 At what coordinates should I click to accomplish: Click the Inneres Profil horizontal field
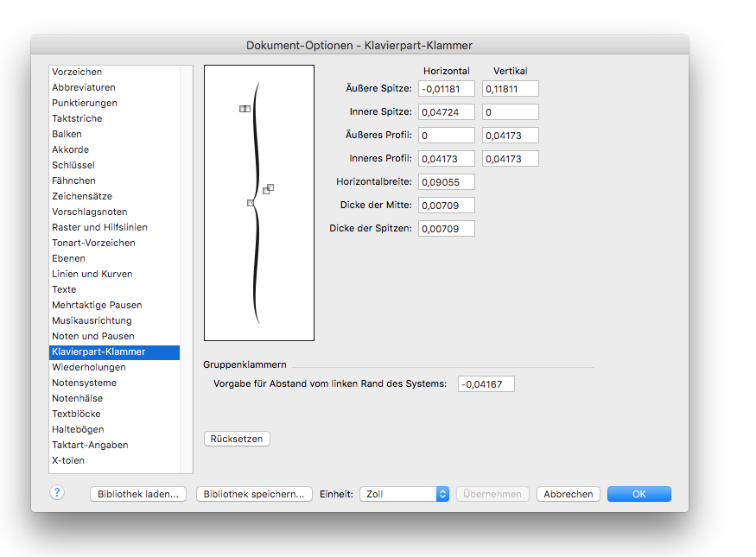click(x=447, y=159)
